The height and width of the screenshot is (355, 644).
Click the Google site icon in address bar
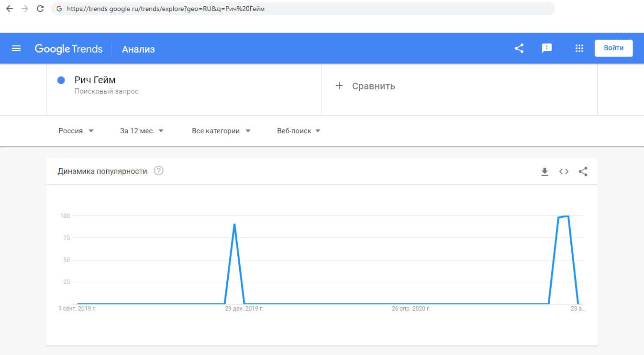[x=59, y=9]
